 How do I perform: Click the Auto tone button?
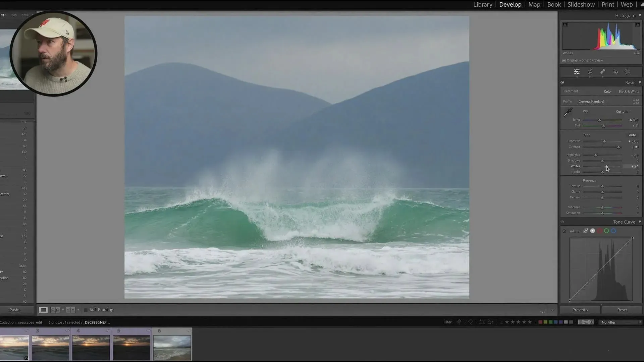[632, 135]
